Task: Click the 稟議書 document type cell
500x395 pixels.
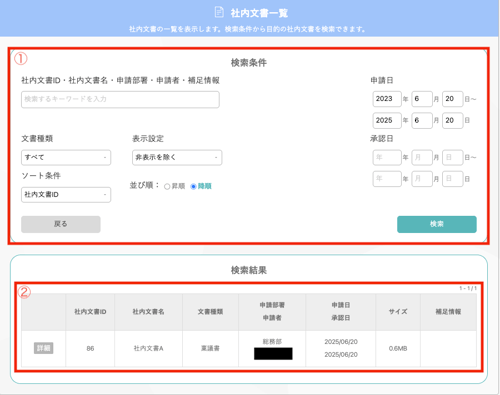Action: pyautogui.click(x=210, y=349)
